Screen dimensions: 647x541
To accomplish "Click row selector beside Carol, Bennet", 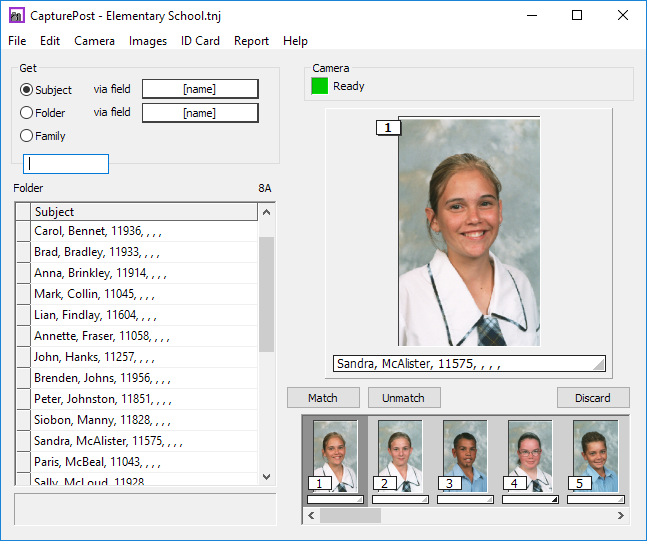I will point(23,231).
